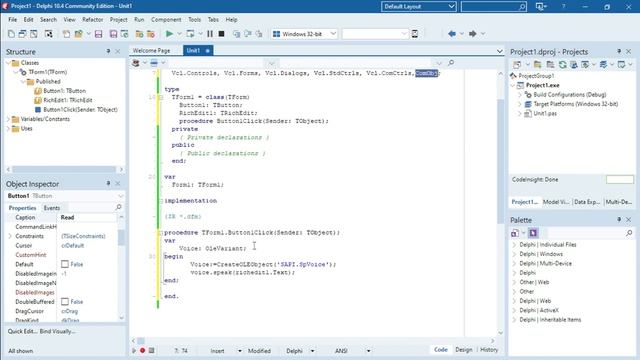Click the Trace Into debug icon

coord(236,34)
